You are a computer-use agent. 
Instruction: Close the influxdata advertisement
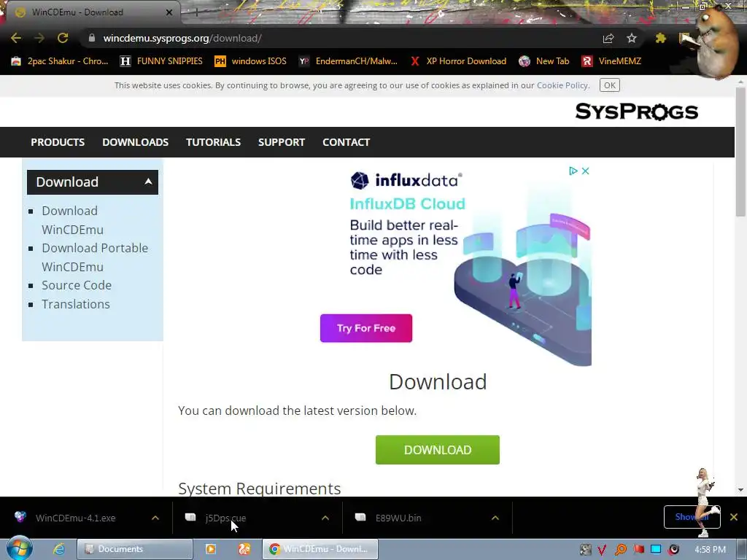point(586,171)
